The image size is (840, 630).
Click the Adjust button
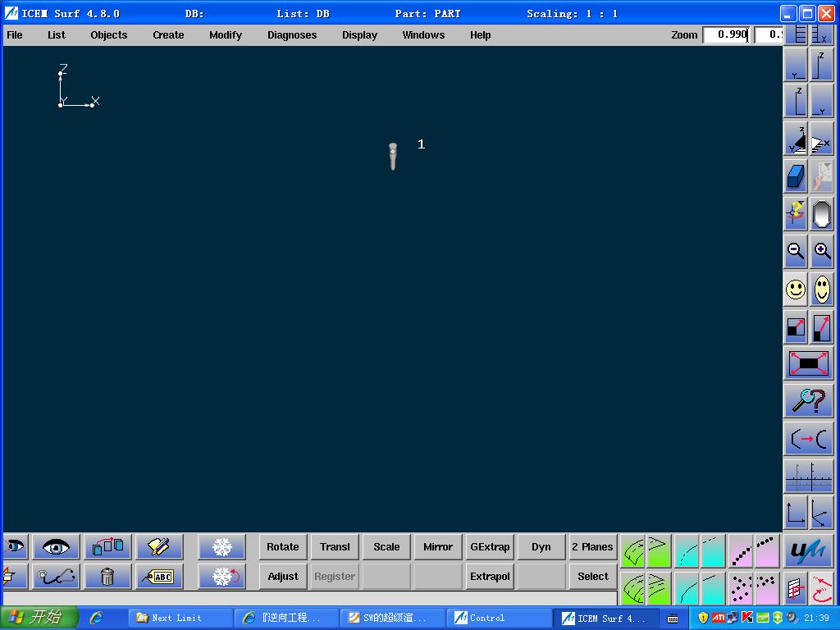(x=283, y=577)
